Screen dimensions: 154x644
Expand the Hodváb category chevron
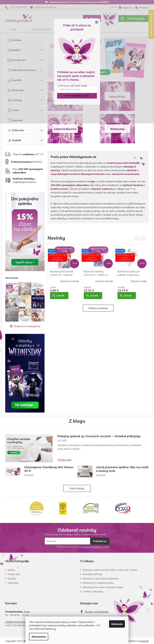click(41, 140)
